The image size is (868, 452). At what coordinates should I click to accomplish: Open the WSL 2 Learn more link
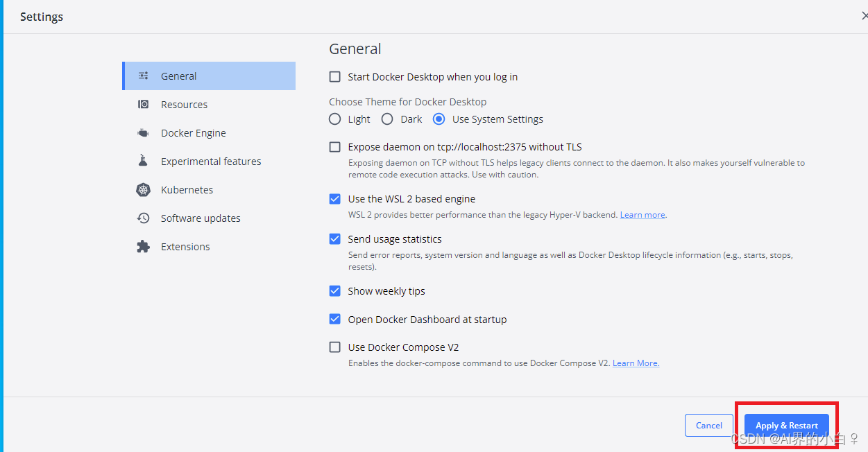pyautogui.click(x=642, y=215)
